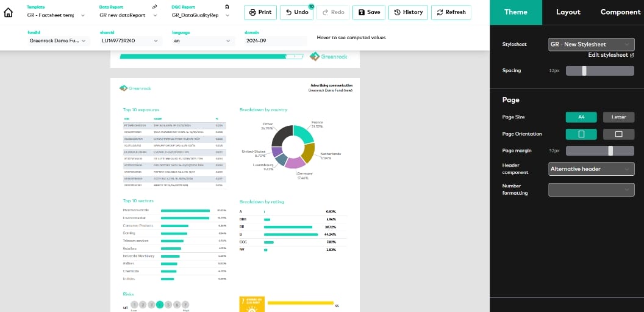Print the factsheet
Viewport: 644px width, 312px height.
tap(260, 12)
